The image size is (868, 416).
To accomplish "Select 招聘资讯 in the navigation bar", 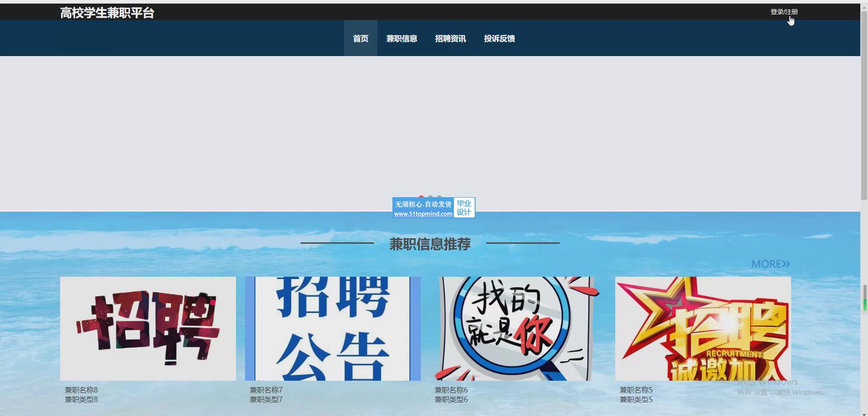I will click(x=450, y=38).
